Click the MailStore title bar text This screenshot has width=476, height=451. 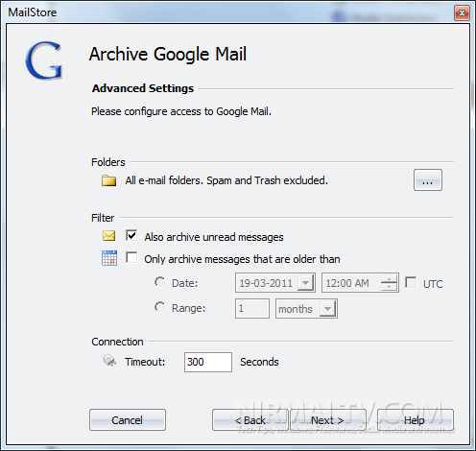tap(33, 12)
